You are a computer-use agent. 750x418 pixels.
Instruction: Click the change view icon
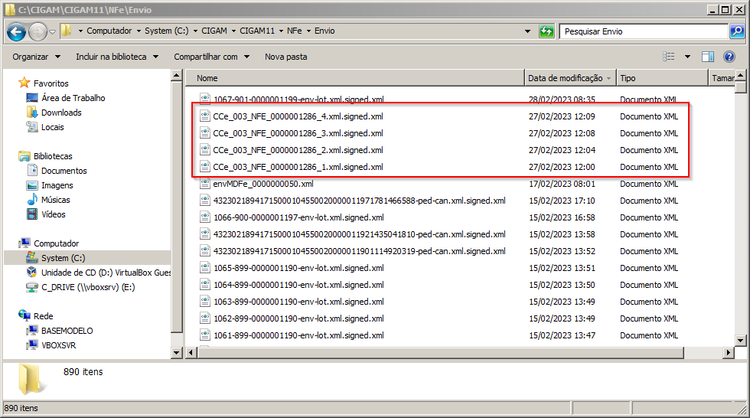(x=669, y=57)
